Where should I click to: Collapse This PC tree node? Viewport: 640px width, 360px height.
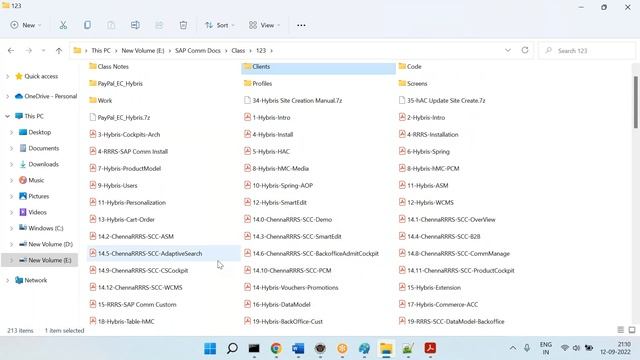7,116
